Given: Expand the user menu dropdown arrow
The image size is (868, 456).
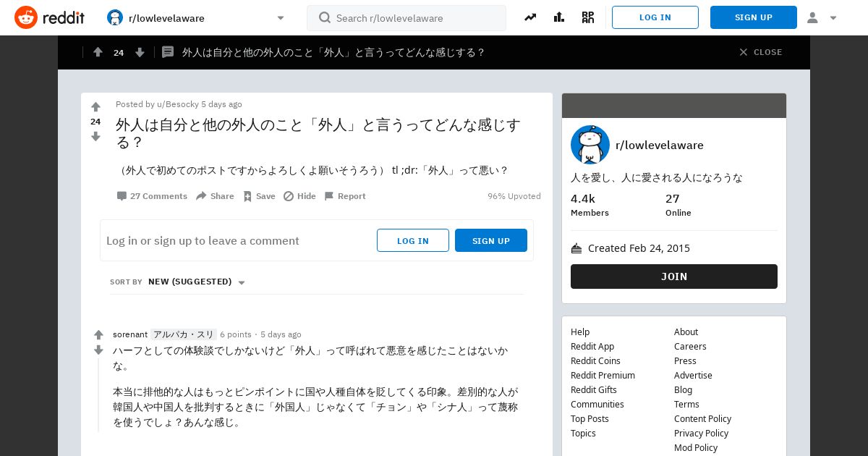Looking at the screenshot, I should tap(833, 18).
